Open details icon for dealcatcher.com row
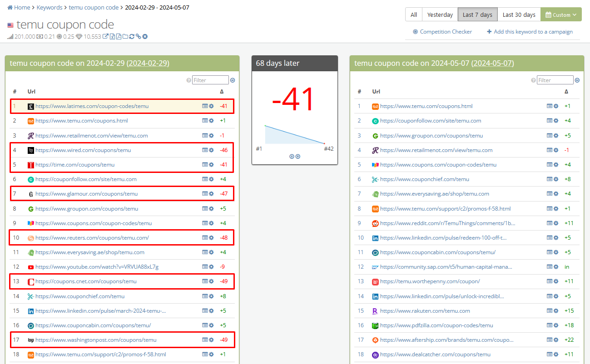This screenshot has width=590, height=364. (x=550, y=354)
